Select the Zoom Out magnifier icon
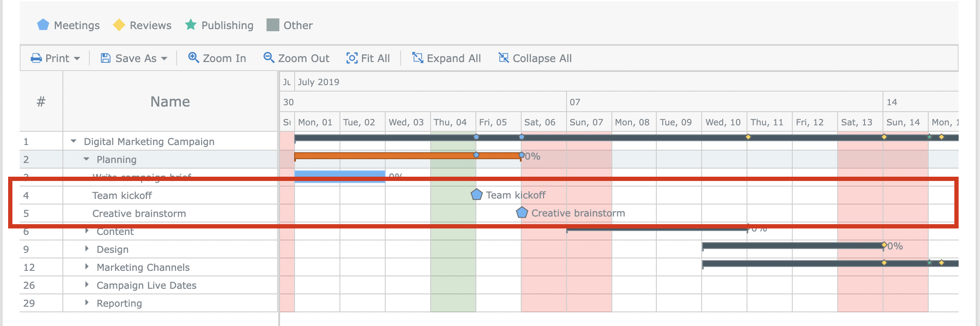Image resolution: width=980 pixels, height=326 pixels. (x=269, y=58)
